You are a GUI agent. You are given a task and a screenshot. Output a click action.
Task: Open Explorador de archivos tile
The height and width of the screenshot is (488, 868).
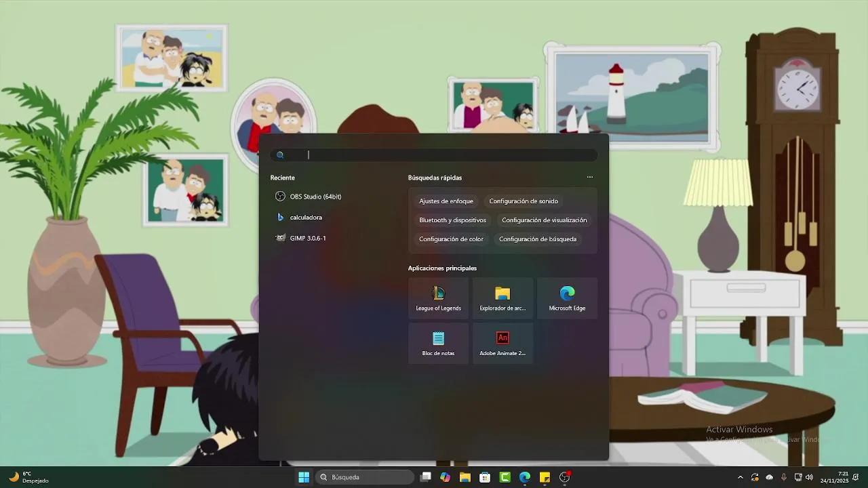tap(502, 298)
